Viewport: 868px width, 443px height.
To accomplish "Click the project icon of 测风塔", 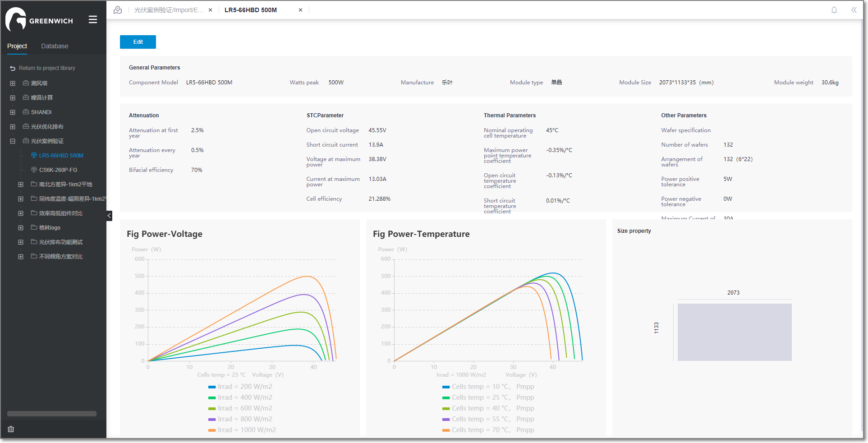I will pyautogui.click(x=26, y=83).
